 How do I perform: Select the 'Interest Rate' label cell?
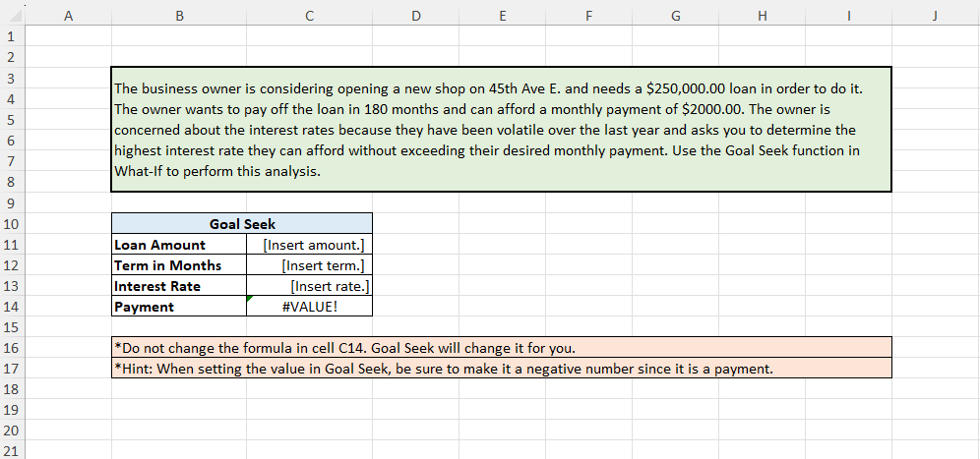click(x=179, y=285)
